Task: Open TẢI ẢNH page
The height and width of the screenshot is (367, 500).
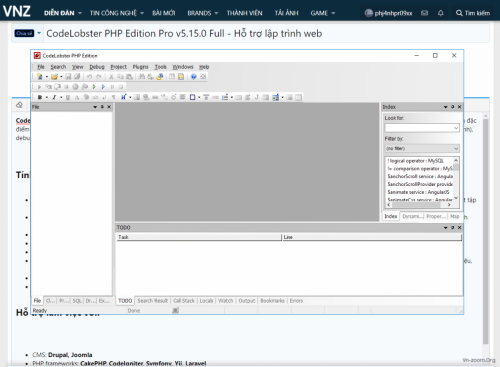Action: 286,13
